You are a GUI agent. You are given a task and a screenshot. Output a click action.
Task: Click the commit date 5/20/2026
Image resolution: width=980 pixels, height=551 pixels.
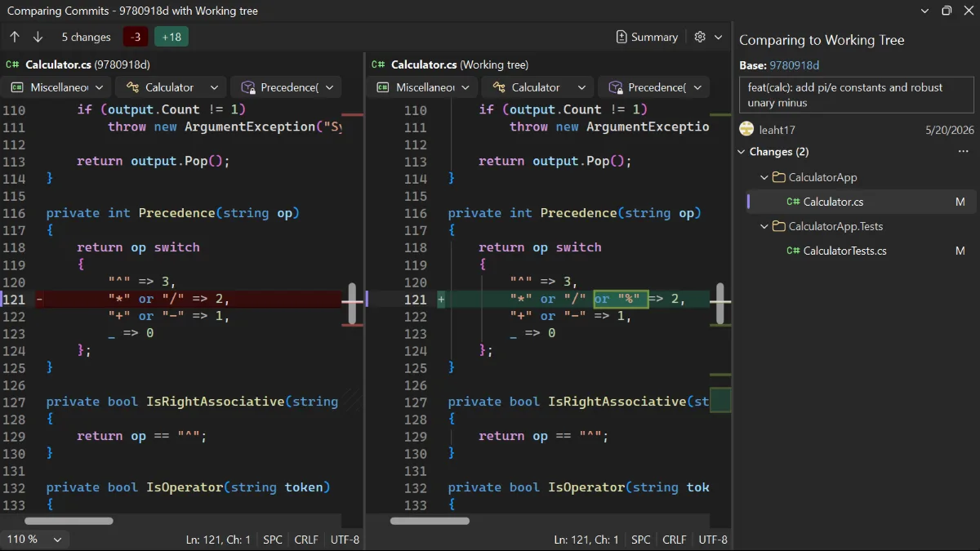(949, 130)
